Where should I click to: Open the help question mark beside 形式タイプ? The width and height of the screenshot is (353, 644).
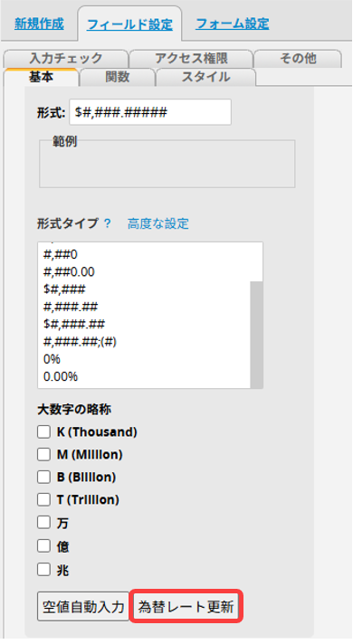coord(107,223)
